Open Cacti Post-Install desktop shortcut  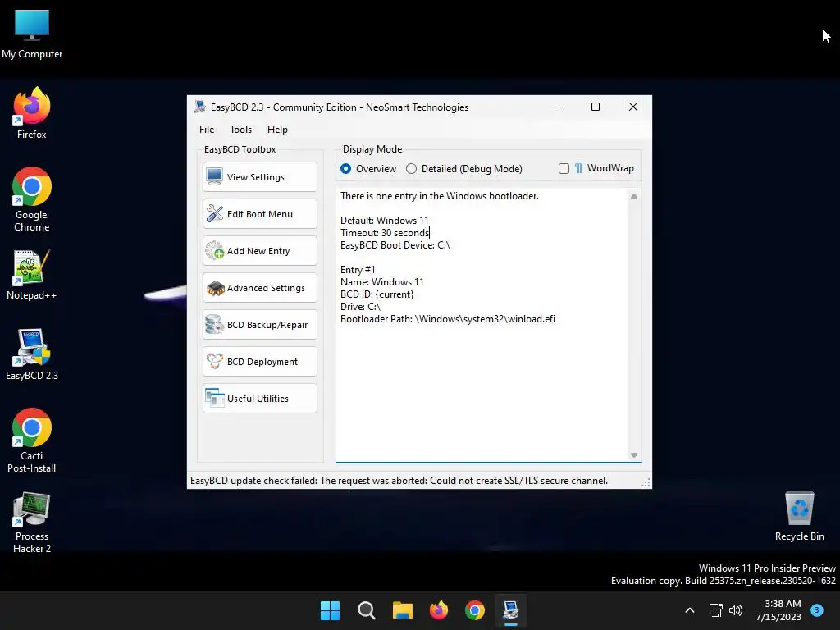point(32,441)
